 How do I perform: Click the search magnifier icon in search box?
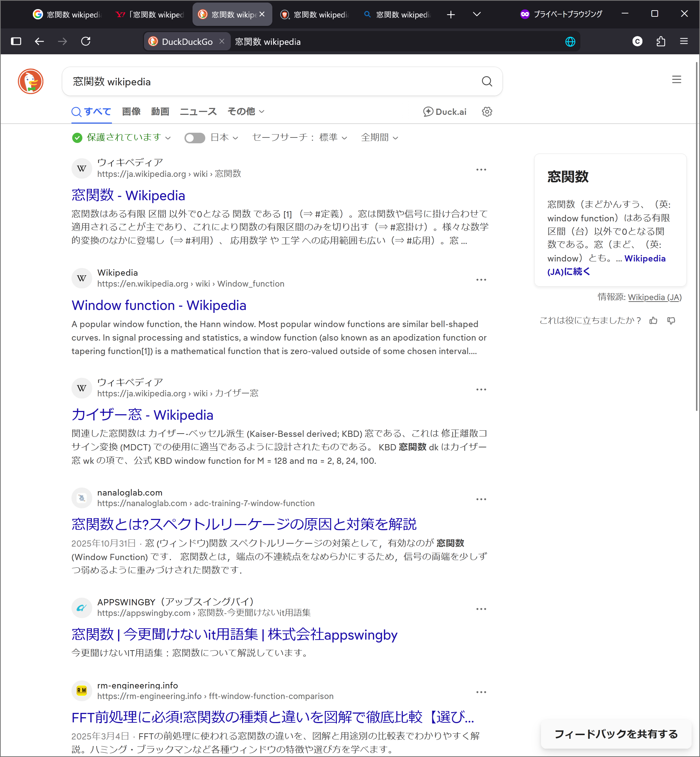487,81
